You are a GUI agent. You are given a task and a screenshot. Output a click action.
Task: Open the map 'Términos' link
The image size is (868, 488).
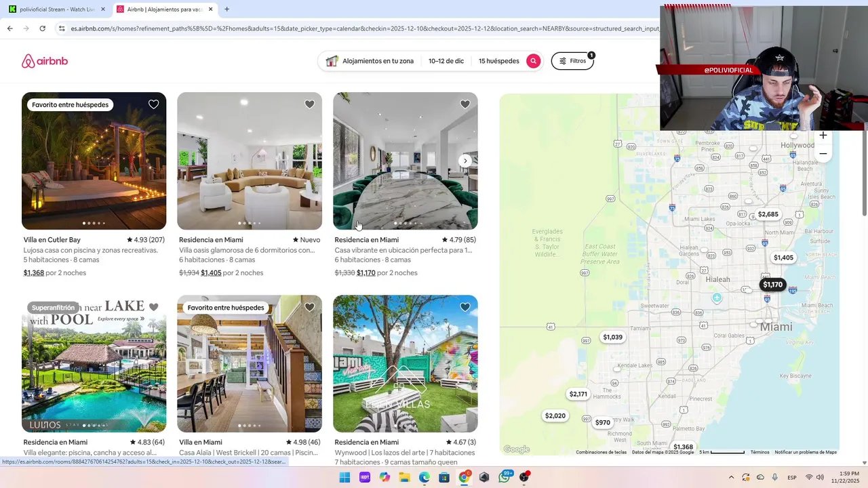click(760, 452)
